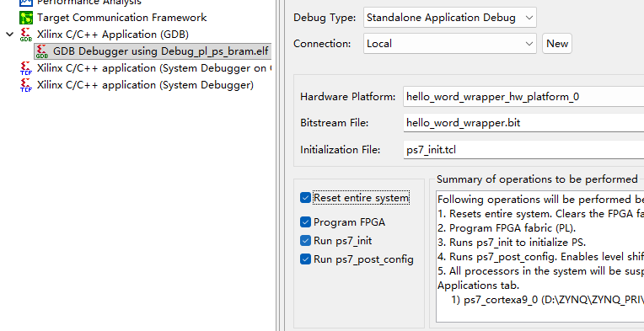Click the Bitstream File field
The width and height of the screenshot is (644, 331).
[x=523, y=123]
